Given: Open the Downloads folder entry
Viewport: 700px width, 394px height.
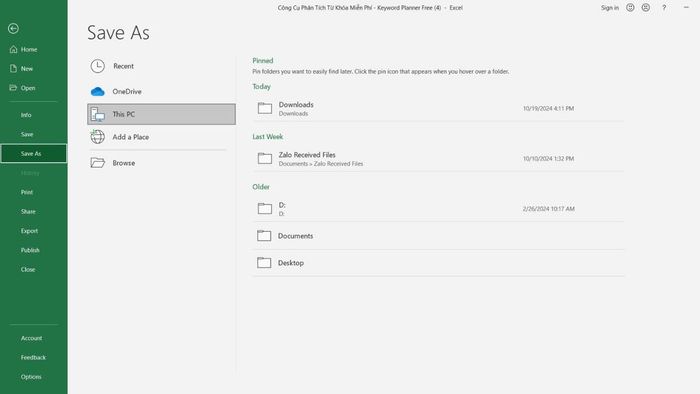Looking at the screenshot, I should point(438,108).
